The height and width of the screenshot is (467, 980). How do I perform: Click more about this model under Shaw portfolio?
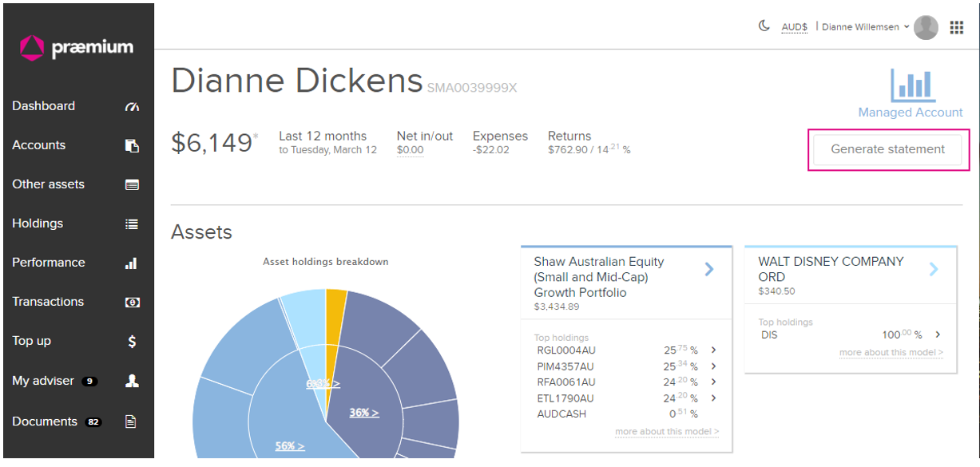[x=666, y=431]
